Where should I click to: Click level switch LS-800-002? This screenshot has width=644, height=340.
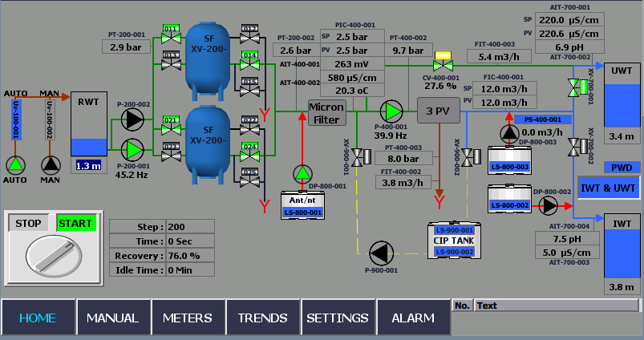[x=510, y=205]
